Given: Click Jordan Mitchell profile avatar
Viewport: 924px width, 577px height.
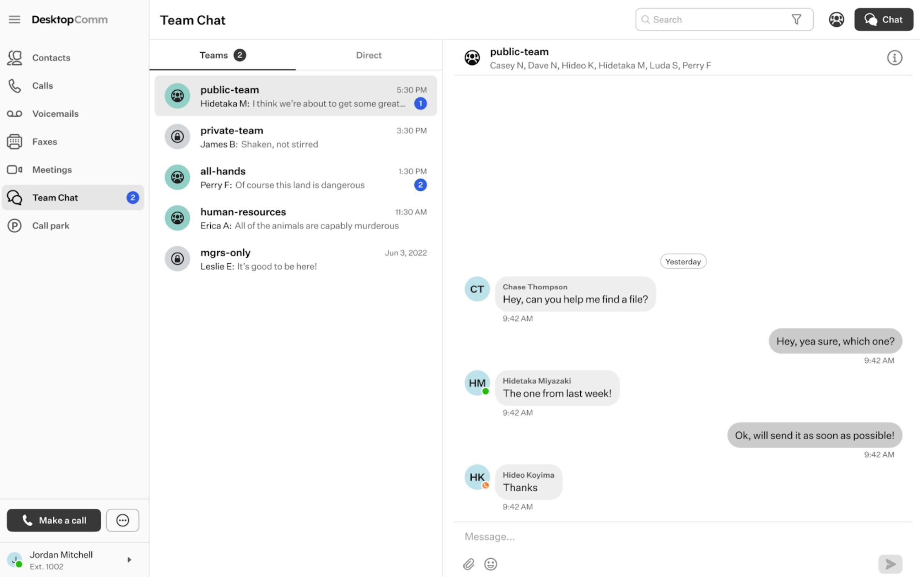Looking at the screenshot, I should 15,560.
